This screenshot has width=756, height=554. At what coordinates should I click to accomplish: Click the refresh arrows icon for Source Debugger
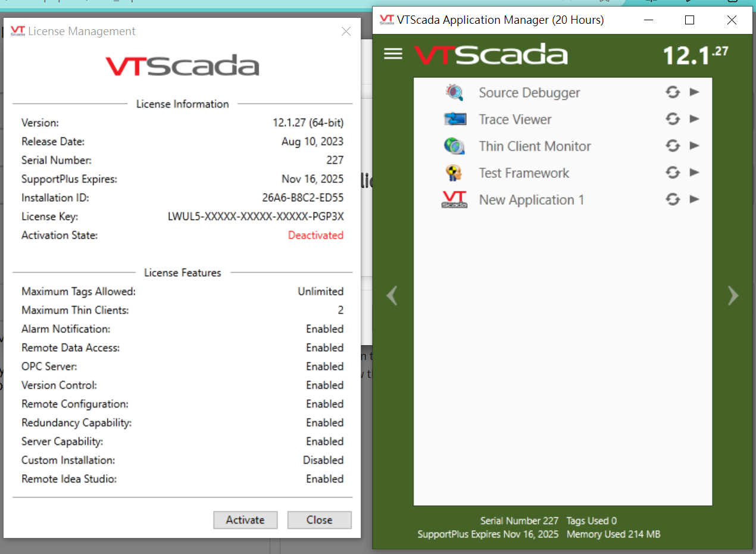point(673,92)
